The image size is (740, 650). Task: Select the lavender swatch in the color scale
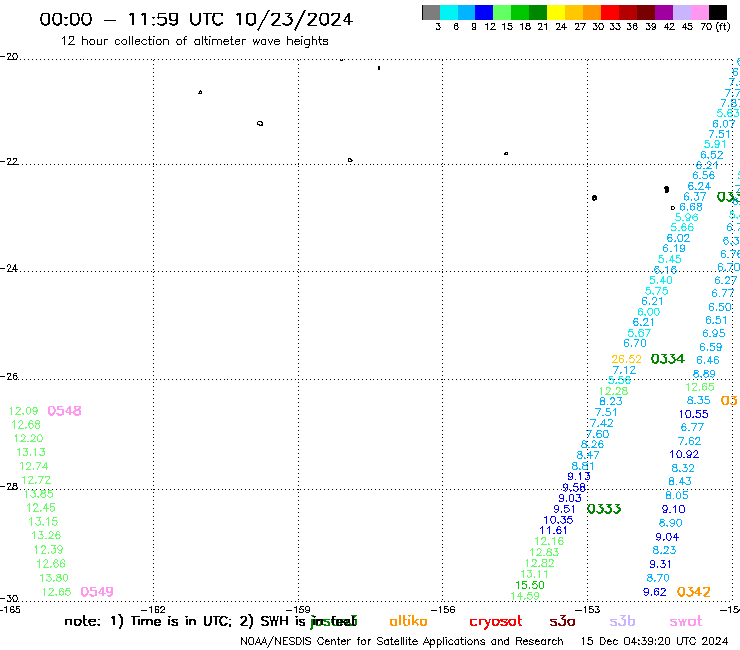coord(682,13)
